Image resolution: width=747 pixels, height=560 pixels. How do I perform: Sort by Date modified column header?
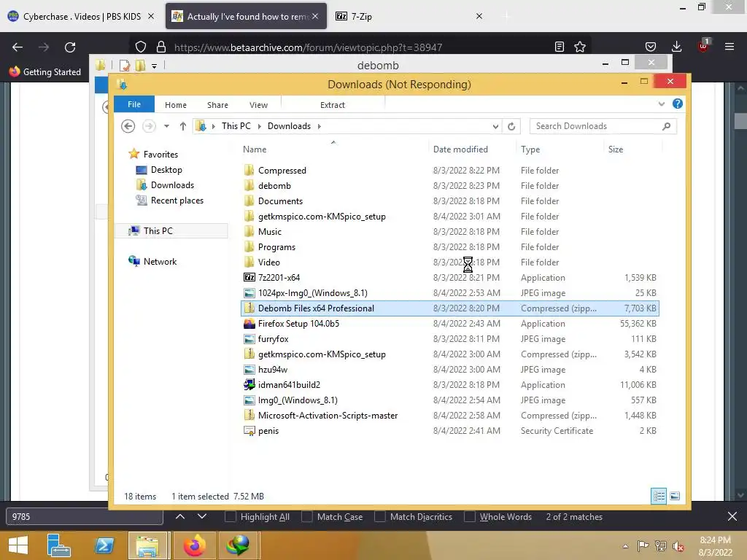[x=460, y=149]
